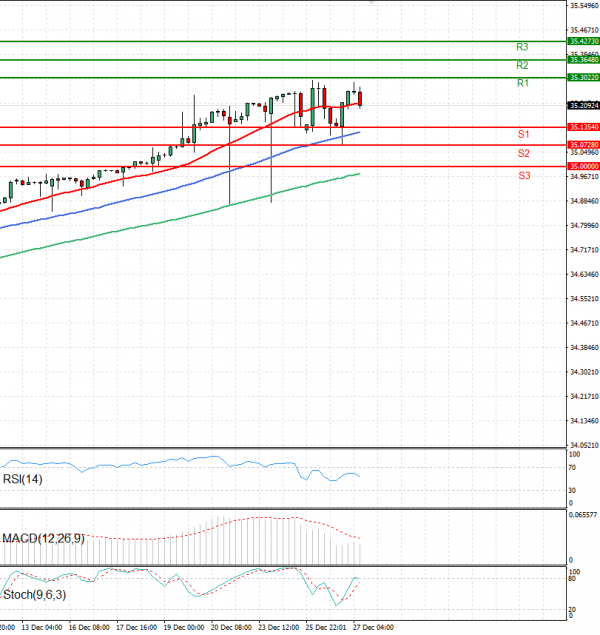600x635 pixels.
Task: Select the R2 resistance label
Action: click(522, 65)
